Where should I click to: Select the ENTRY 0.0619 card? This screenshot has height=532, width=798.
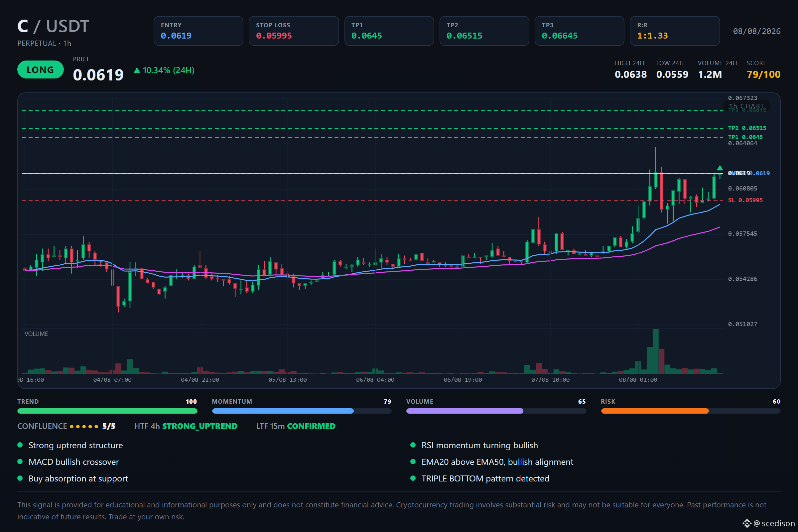[x=199, y=31]
